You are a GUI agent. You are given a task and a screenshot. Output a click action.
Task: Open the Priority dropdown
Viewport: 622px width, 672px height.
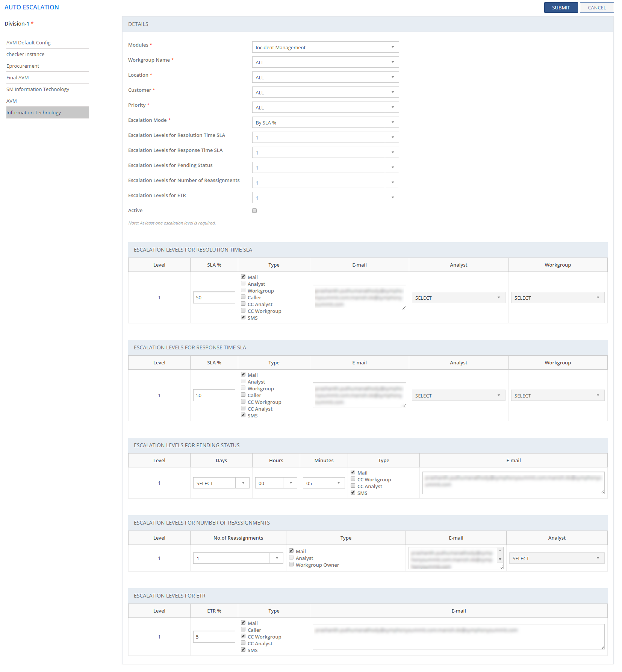[x=392, y=107]
